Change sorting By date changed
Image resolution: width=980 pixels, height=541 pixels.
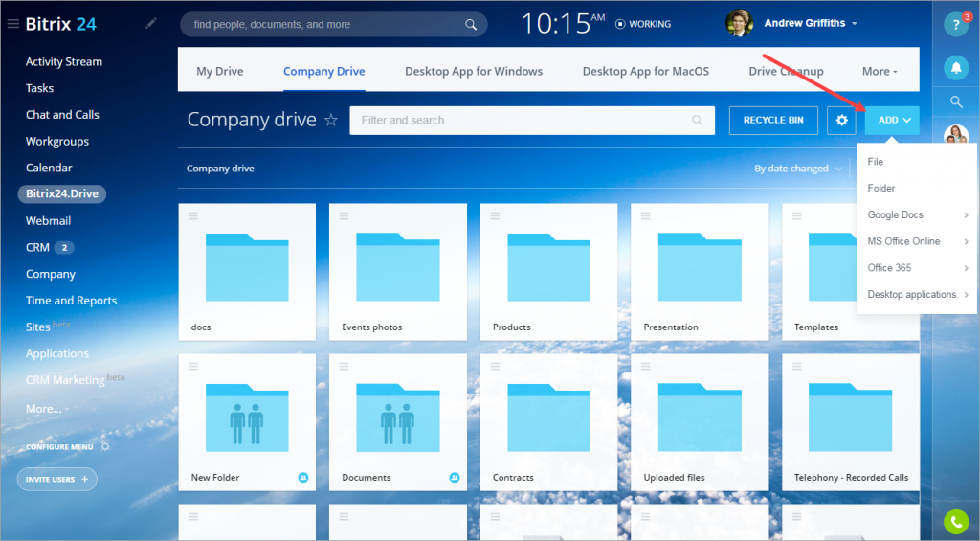[797, 169]
